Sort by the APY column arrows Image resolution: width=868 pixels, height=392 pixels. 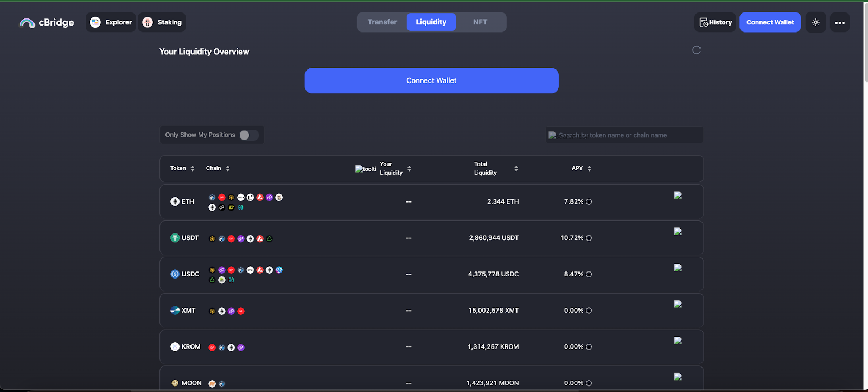click(x=589, y=169)
